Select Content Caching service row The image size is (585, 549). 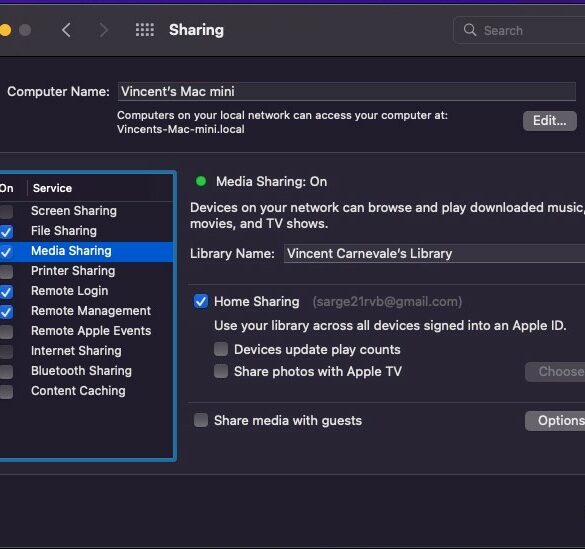(86, 391)
